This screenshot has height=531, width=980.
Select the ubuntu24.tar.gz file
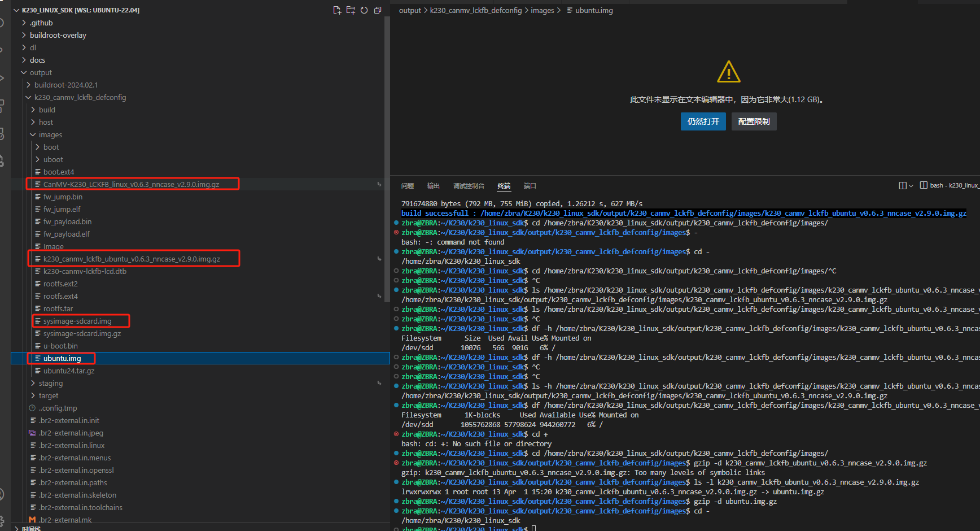point(69,371)
